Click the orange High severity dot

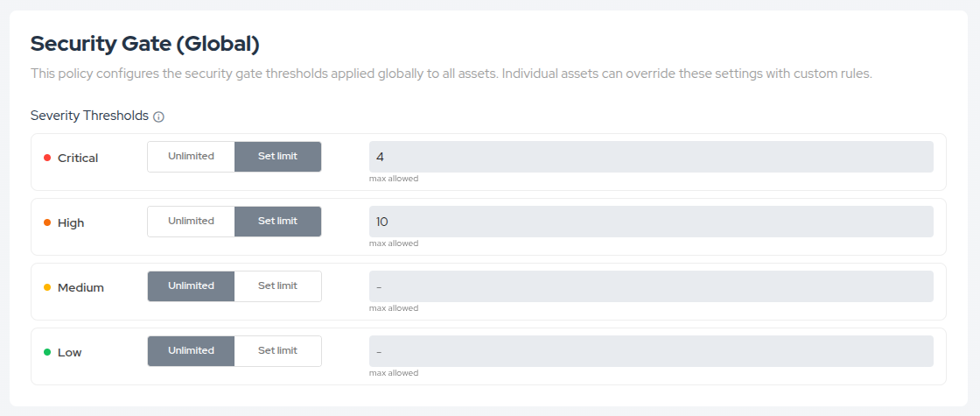pyautogui.click(x=47, y=222)
